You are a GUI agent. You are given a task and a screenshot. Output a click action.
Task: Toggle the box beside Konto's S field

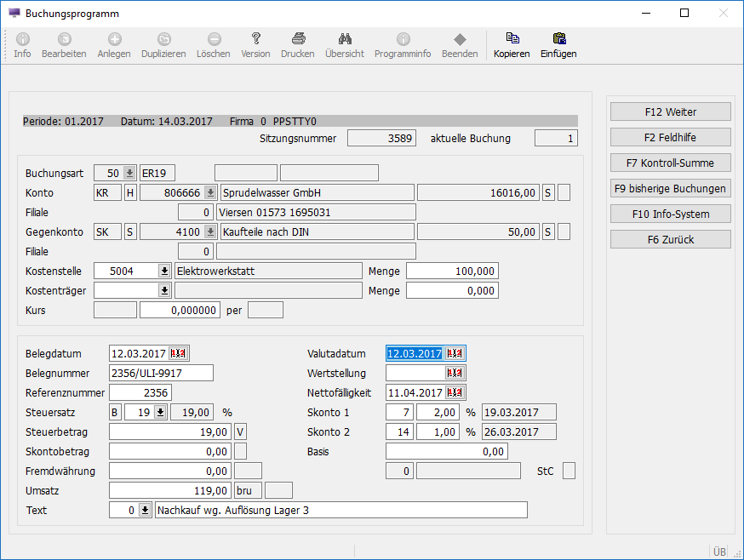coord(564,192)
